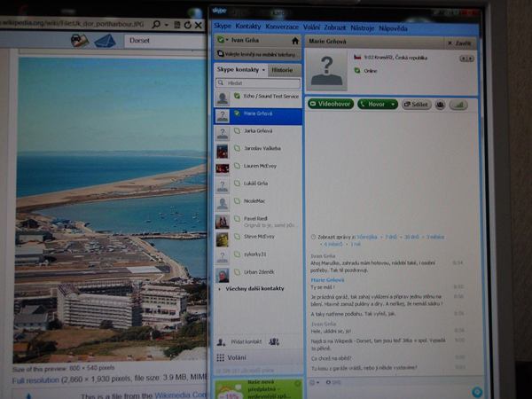Show messages from 6 měsíců
Image resolution: width=532 pixels, height=399 pixels.
point(333,244)
